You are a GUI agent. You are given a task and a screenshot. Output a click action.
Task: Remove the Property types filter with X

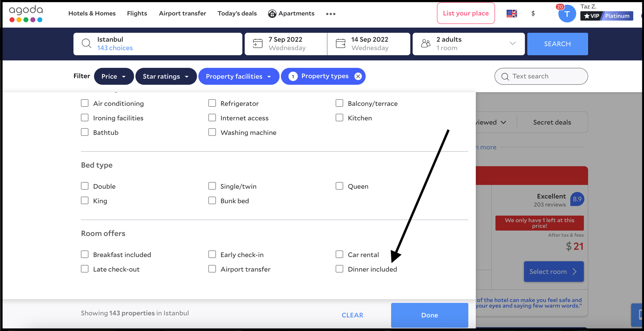coord(358,76)
